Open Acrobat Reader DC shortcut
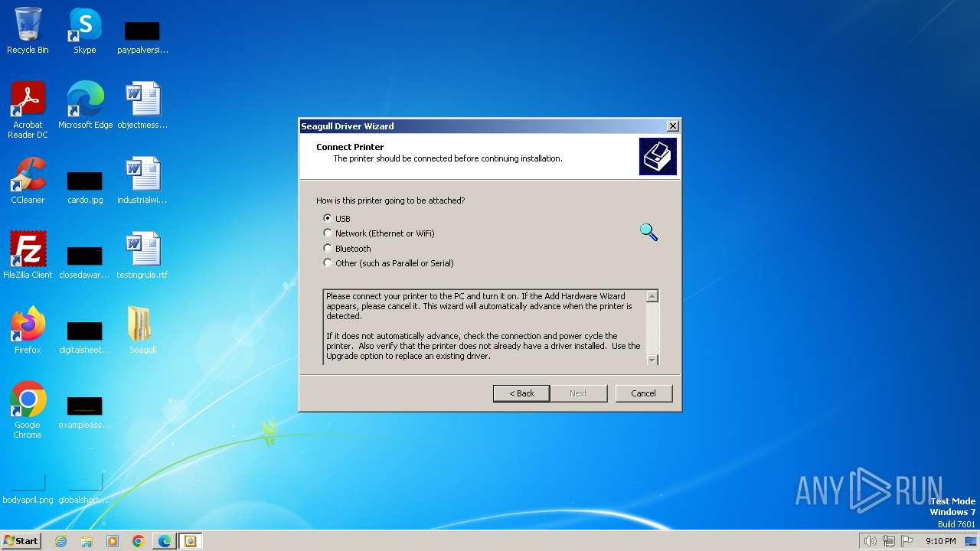 (28, 110)
